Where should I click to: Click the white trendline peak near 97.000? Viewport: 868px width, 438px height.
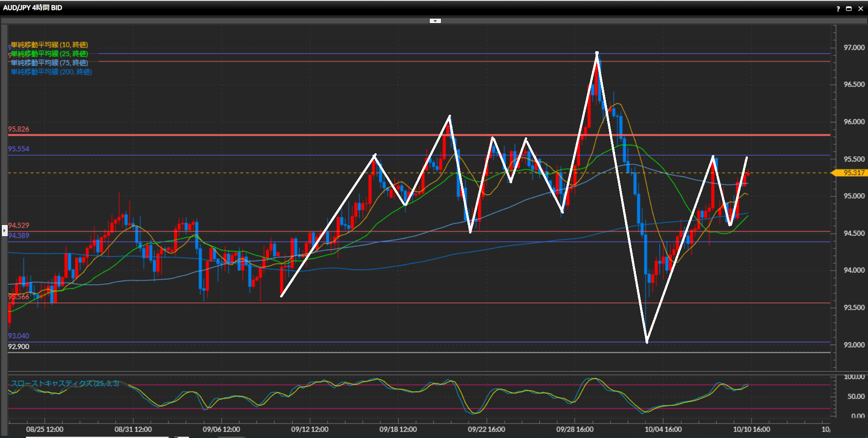point(597,53)
